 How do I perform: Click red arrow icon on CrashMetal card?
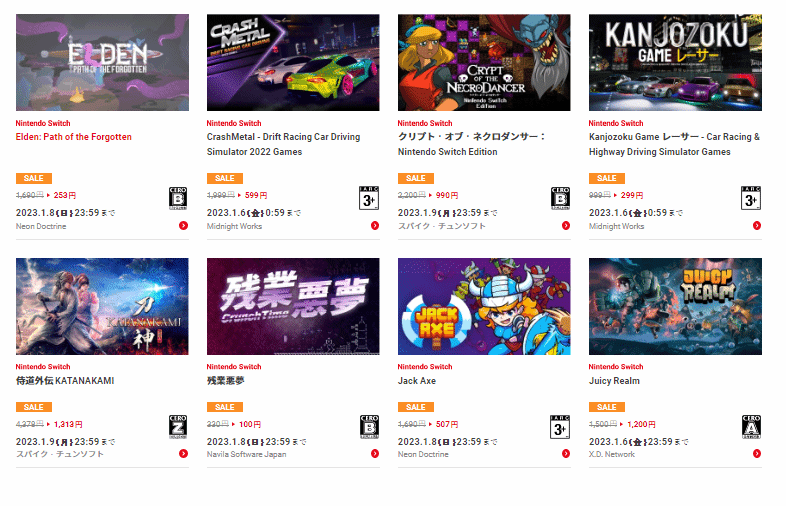(375, 226)
